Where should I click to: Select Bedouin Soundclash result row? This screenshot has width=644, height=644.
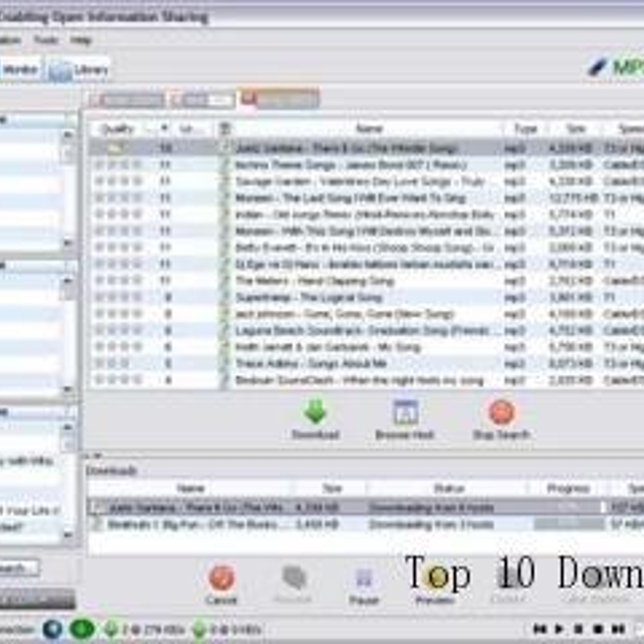365,380
